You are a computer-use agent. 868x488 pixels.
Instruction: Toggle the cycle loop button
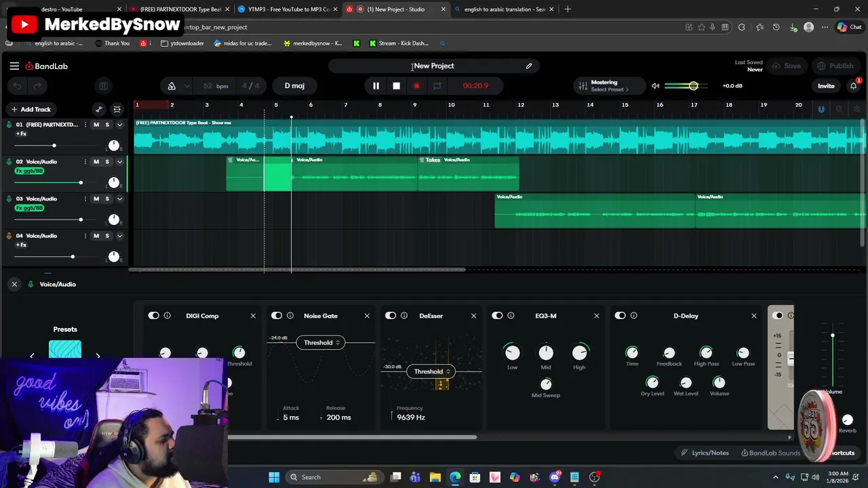[x=437, y=86]
